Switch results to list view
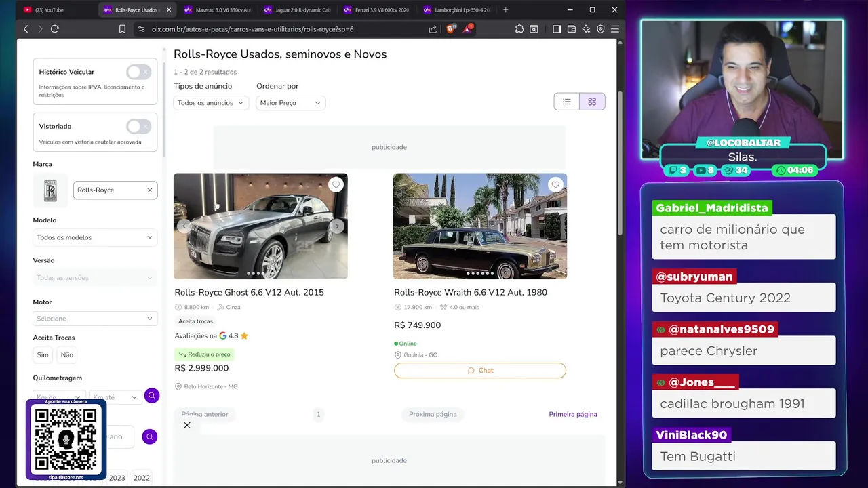 coord(567,102)
